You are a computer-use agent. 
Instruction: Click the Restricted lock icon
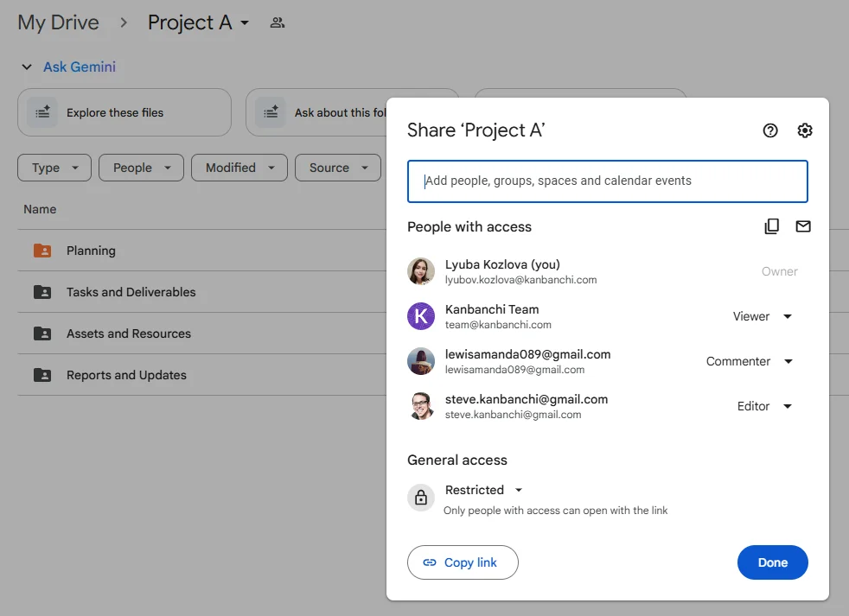(x=421, y=498)
